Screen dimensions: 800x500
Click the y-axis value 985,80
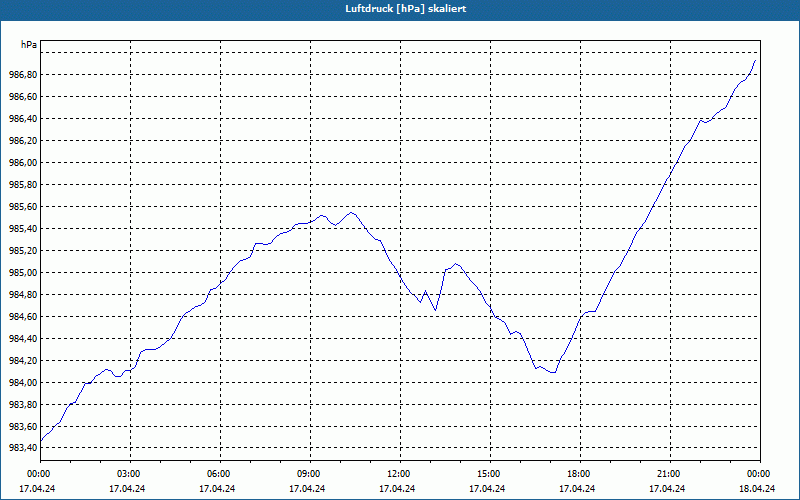pyautogui.click(x=23, y=185)
